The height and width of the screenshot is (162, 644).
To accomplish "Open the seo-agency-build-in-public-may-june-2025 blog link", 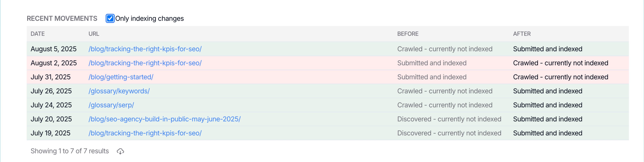I will (x=165, y=119).
